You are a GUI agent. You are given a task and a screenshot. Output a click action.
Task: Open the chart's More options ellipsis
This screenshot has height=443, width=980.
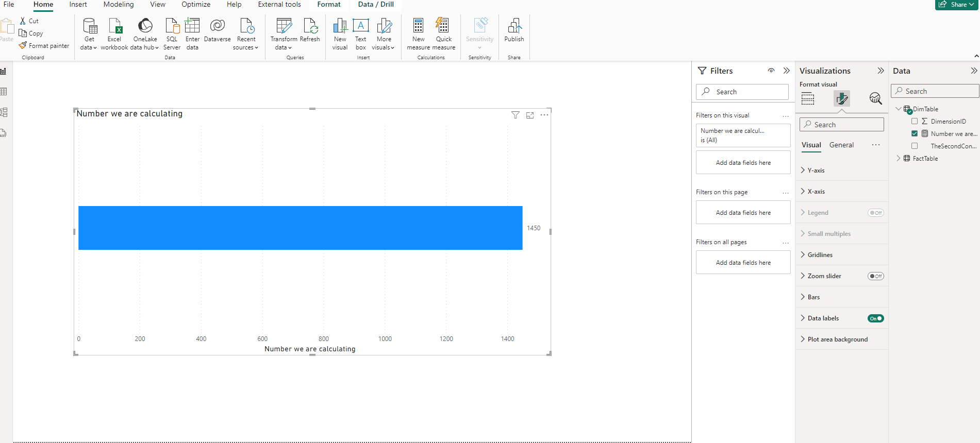coord(544,115)
